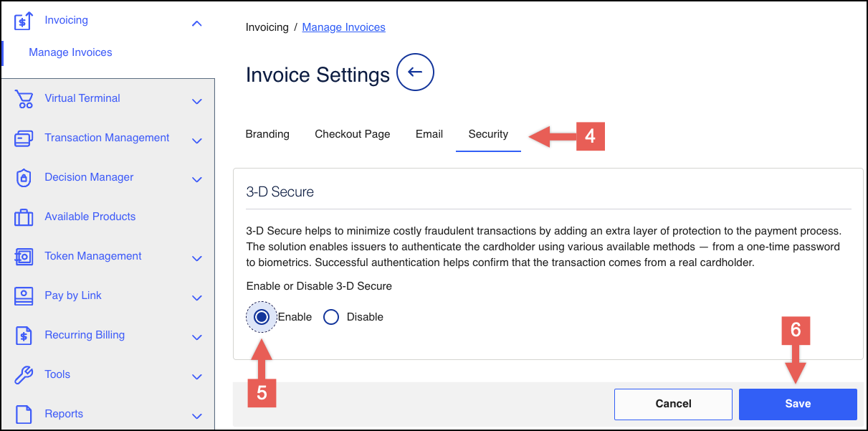This screenshot has width=868, height=431.
Task: Click the Save button
Action: [798, 404]
